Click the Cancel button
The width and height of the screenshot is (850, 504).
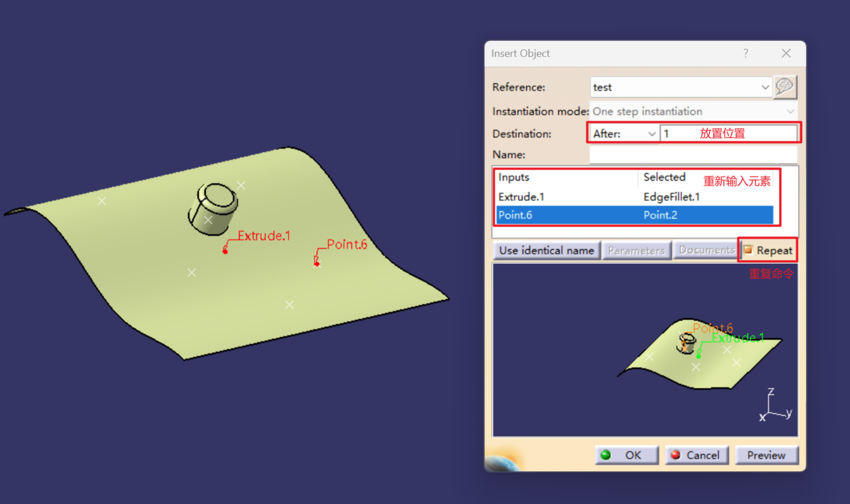pyautogui.click(x=697, y=455)
